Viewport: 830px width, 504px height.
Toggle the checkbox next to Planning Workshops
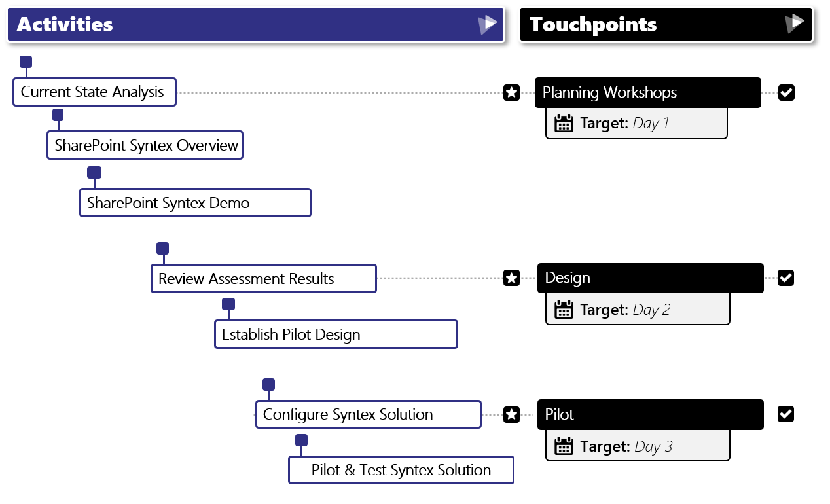click(x=786, y=92)
